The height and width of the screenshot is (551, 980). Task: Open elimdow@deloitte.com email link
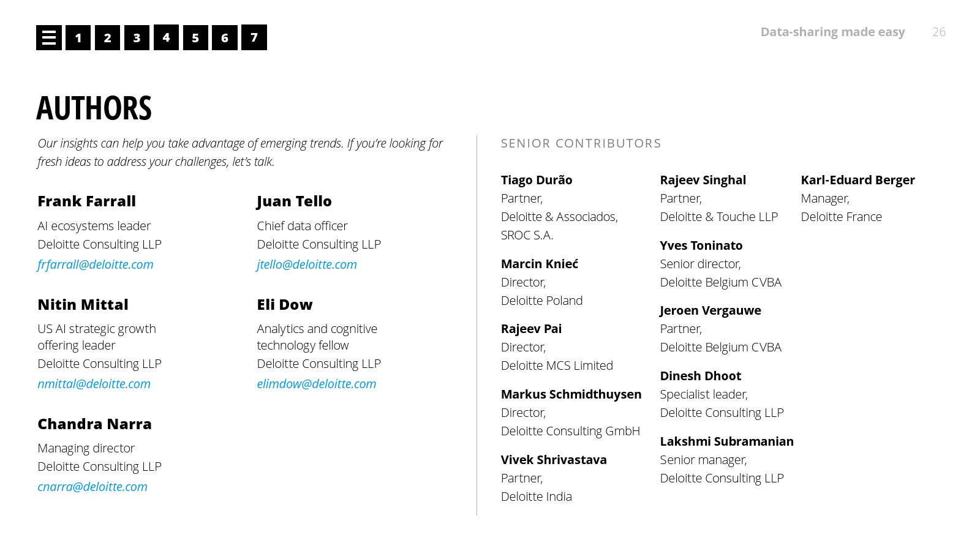point(317,384)
